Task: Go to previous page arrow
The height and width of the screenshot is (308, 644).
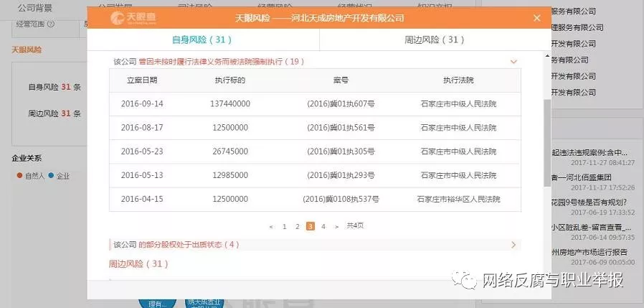Action: click(x=271, y=227)
